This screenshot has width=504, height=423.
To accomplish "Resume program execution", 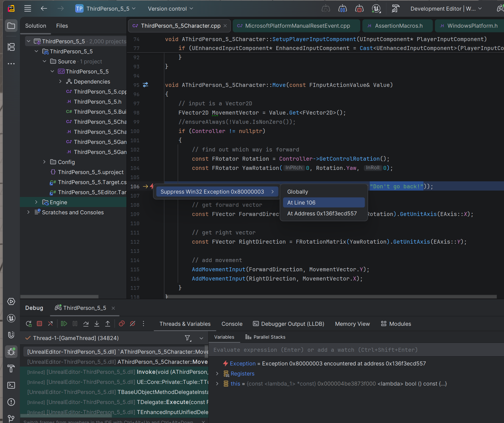I will click(x=64, y=324).
